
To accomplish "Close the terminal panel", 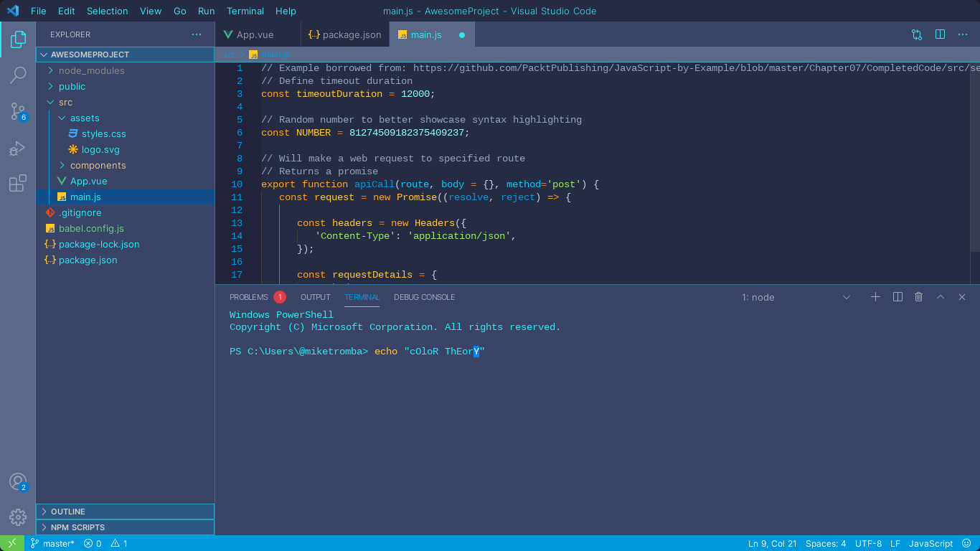I will pyautogui.click(x=962, y=297).
